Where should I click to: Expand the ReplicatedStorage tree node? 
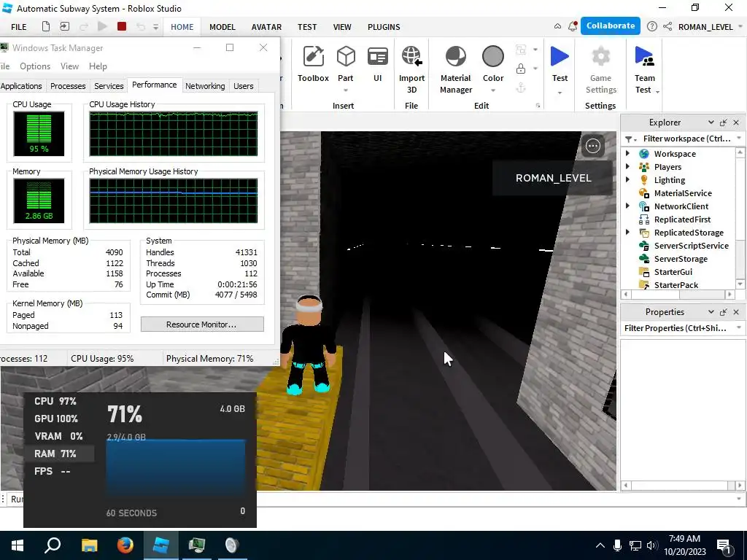pos(628,232)
